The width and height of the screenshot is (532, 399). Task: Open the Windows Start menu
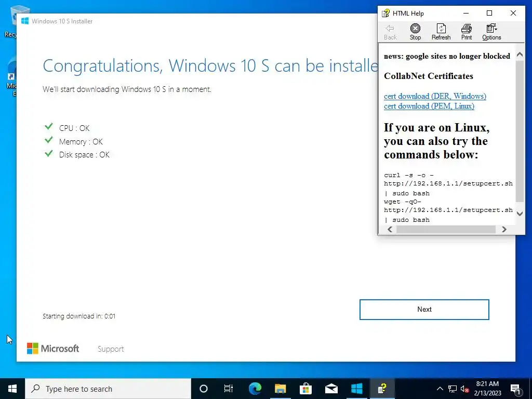pos(12,389)
